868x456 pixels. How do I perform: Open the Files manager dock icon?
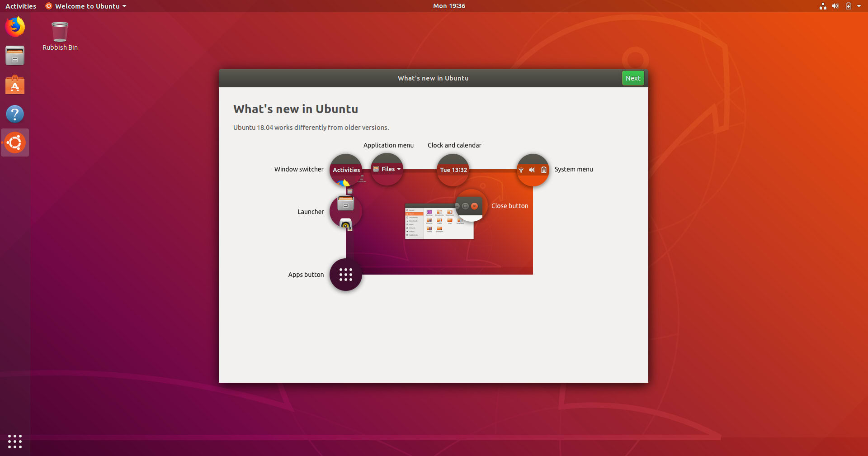coord(15,56)
